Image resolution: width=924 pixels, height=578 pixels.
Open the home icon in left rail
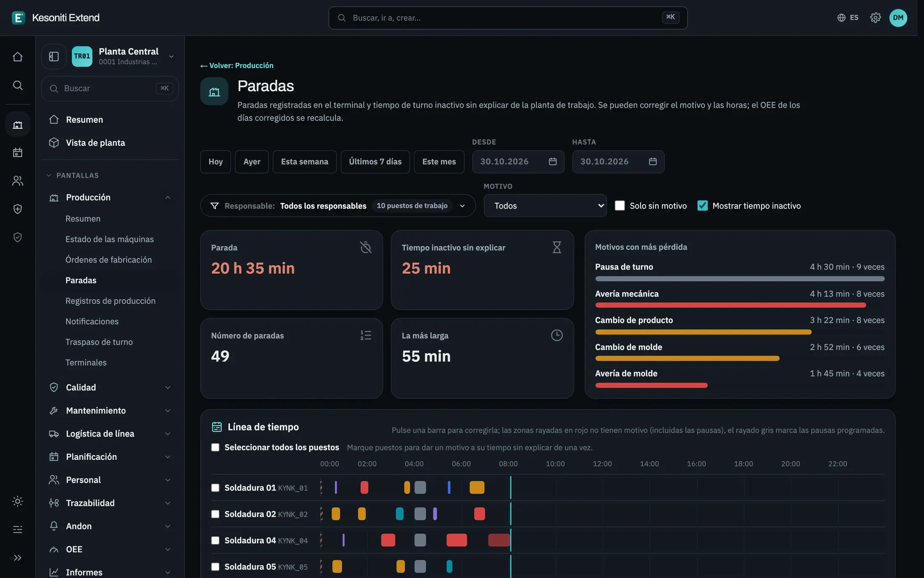click(x=18, y=57)
